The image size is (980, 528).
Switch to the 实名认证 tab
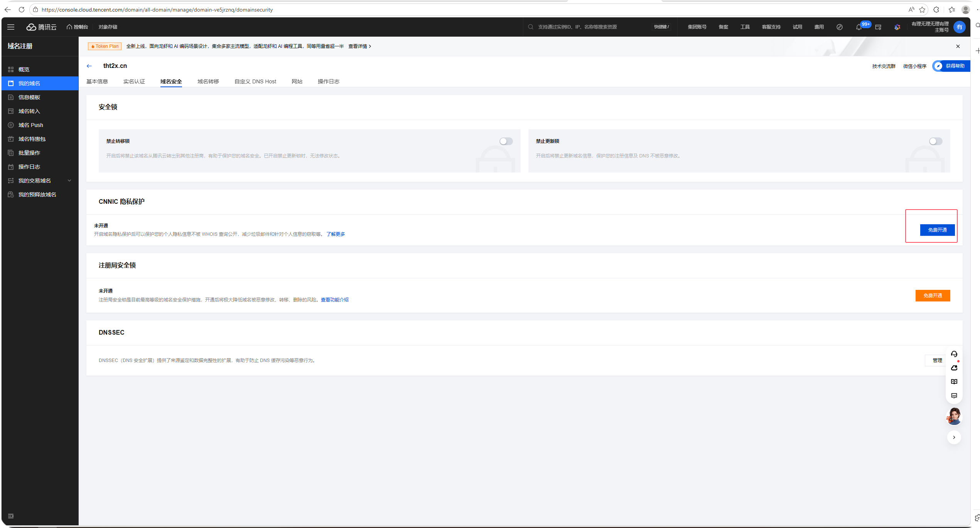[134, 81]
